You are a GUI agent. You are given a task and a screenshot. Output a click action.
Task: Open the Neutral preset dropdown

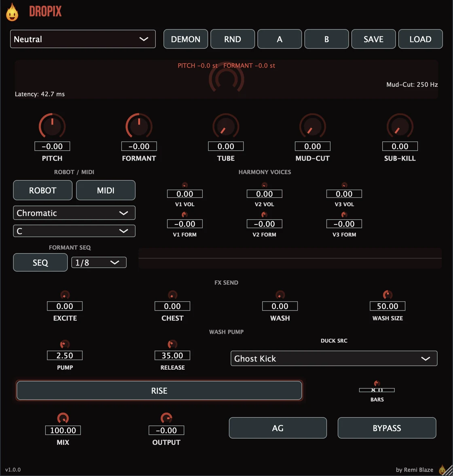83,39
